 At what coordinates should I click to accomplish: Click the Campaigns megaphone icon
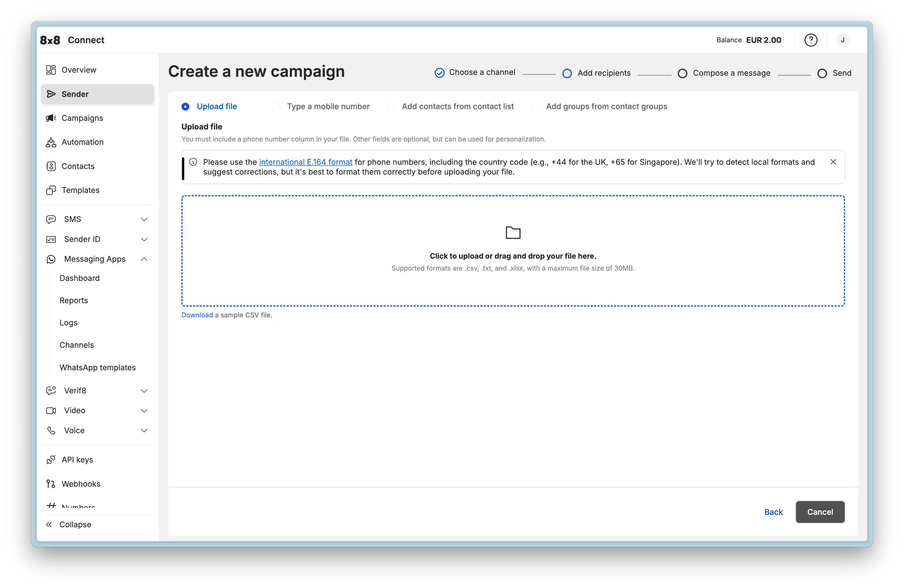tap(51, 118)
